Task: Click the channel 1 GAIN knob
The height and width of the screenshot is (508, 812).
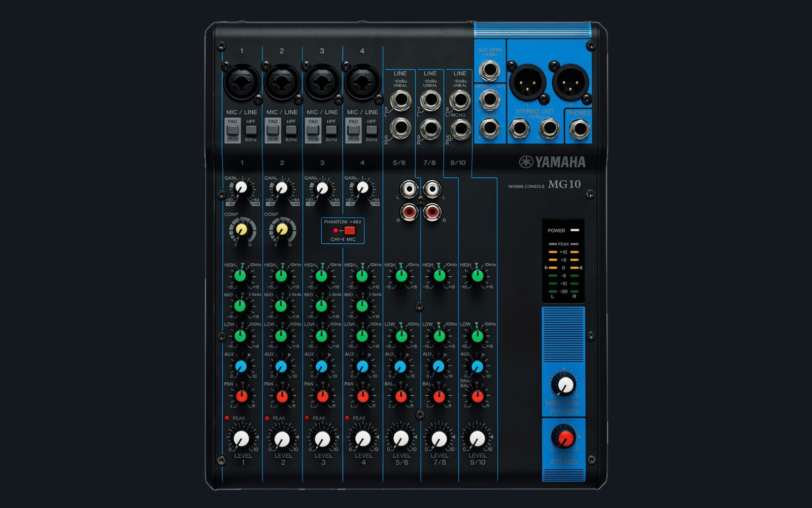Action: [241, 188]
